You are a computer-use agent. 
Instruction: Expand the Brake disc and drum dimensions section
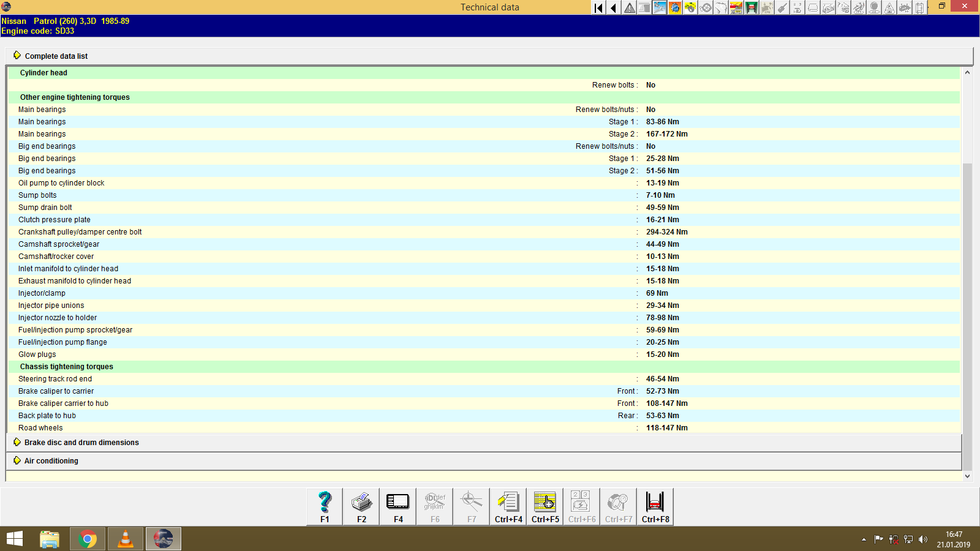tap(81, 442)
